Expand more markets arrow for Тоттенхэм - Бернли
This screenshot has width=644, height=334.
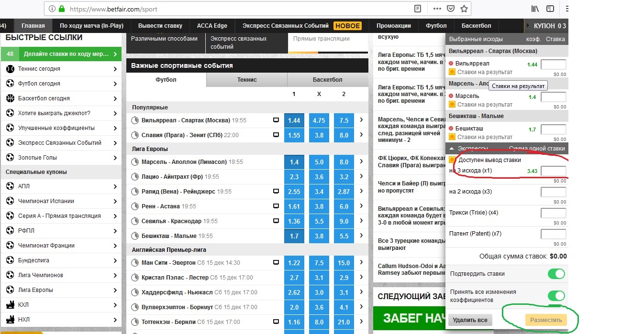point(362,323)
